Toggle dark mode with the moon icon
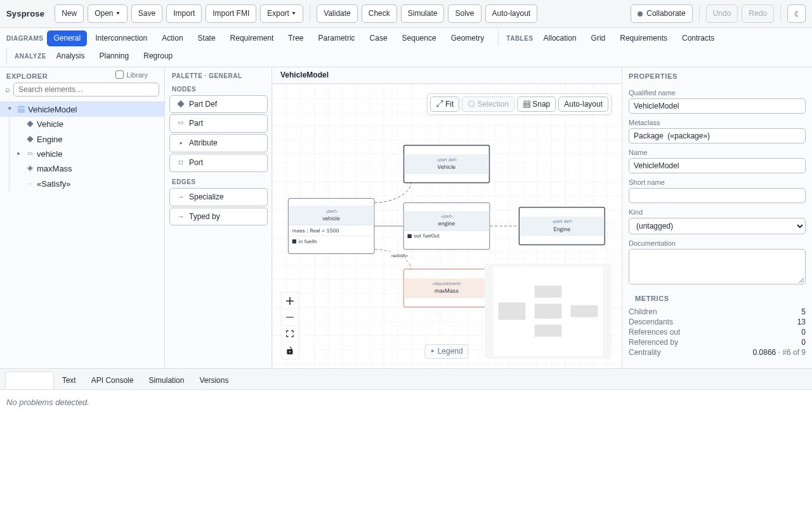Viewport: 812px width, 508px height. click(796, 13)
